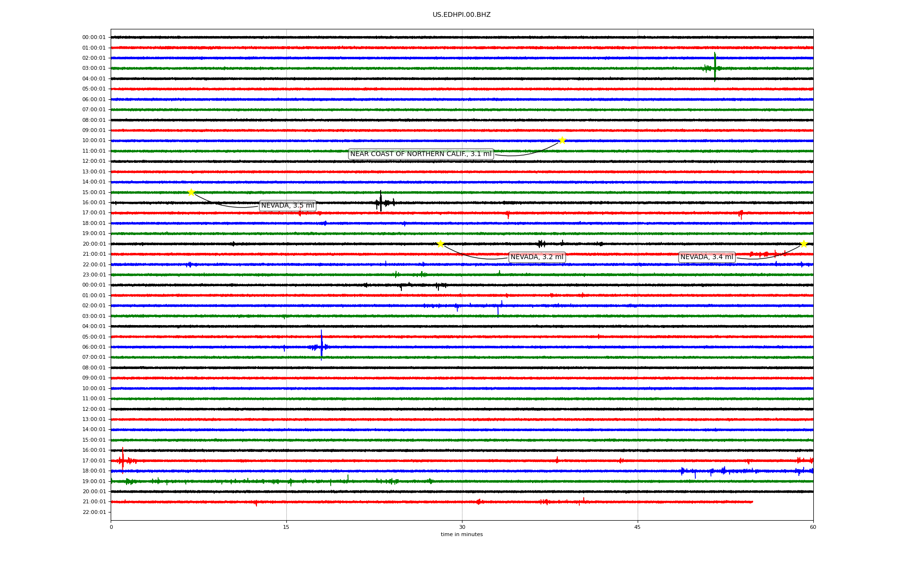This screenshot has height=578, width=924.
Task: Click the star marker on the 10:00:01 trace
Action: [x=562, y=140]
